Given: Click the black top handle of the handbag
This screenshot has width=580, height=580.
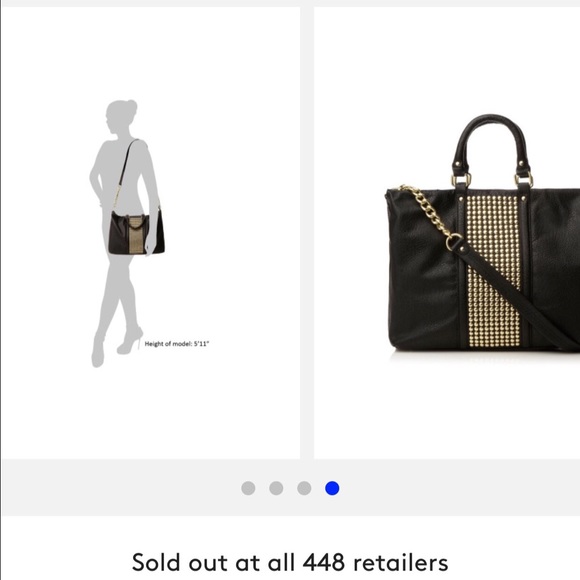Looking at the screenshot, I should (x=491, y=141).
